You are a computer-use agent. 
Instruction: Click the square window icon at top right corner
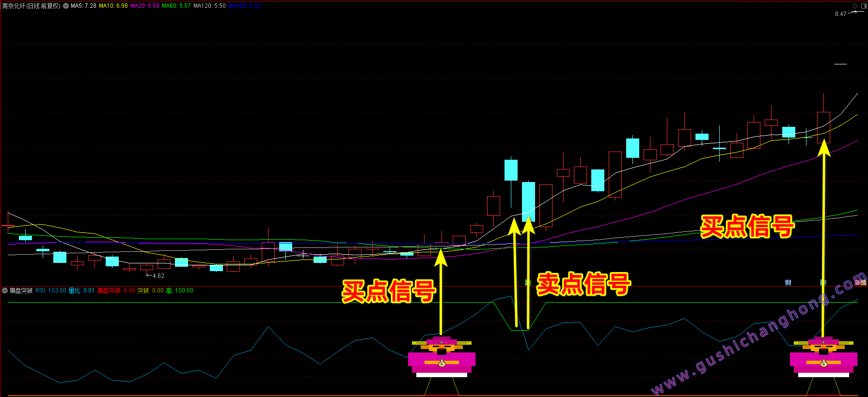(864, 6)
